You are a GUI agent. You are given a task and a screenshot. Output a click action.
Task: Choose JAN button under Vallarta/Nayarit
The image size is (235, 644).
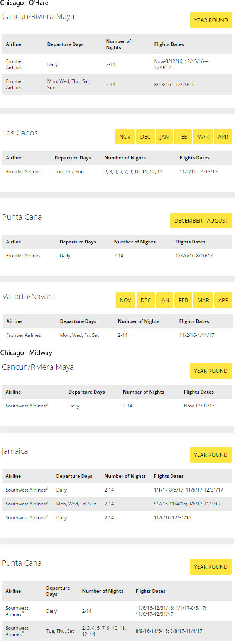click(x=165, y=300)
